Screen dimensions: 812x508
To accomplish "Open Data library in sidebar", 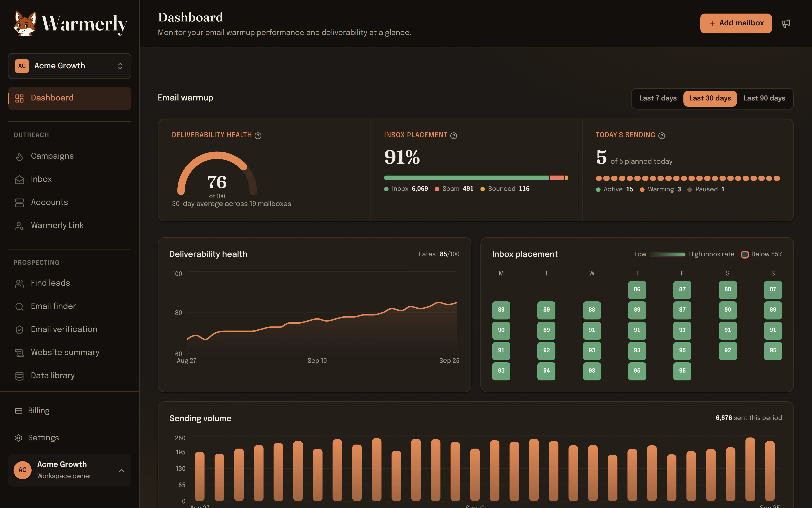I will [x=70, y=376].
